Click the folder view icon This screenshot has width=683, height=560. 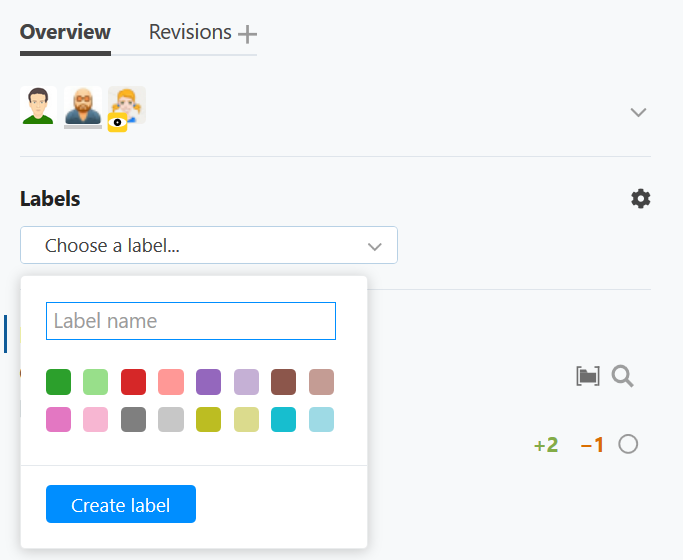(588, 376)
